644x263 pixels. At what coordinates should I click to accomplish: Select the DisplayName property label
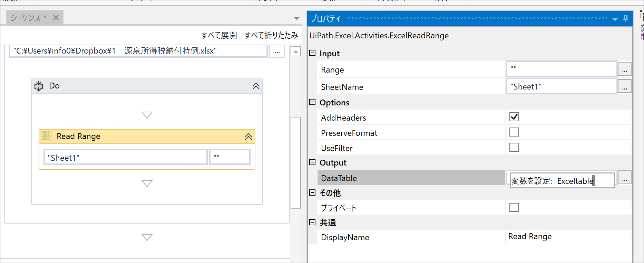(345, 237)
